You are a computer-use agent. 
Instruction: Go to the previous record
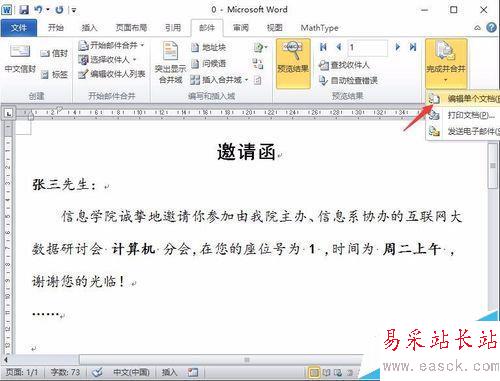pos(339,47)
